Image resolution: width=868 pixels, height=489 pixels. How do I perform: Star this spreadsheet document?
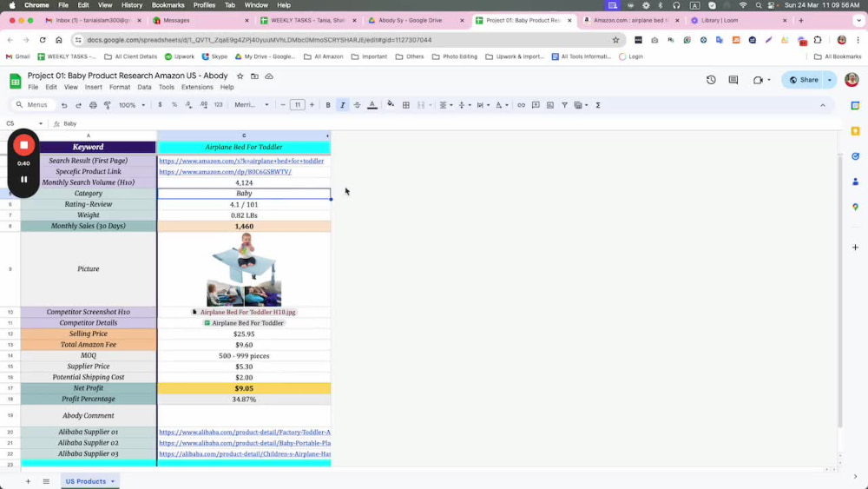(x=240, y=76)
